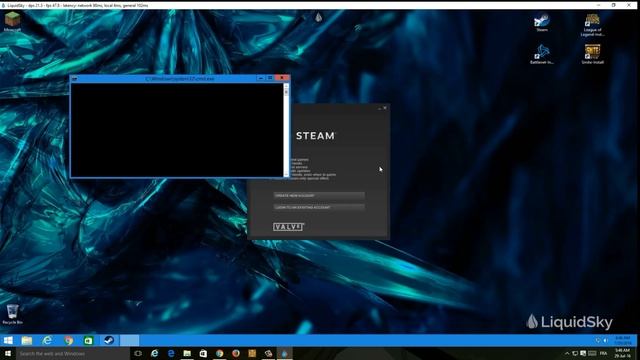The width and height of the screenshot is (640, 360).
Task: Open the host taskbar clock and date
Action: tap(622, 353)
